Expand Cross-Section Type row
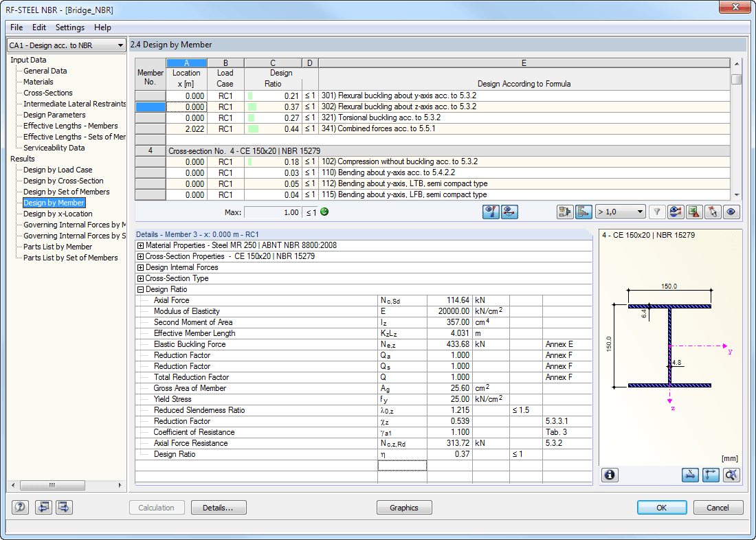The image size is (756, 540). pyautogui.click(x=140, y=279)
